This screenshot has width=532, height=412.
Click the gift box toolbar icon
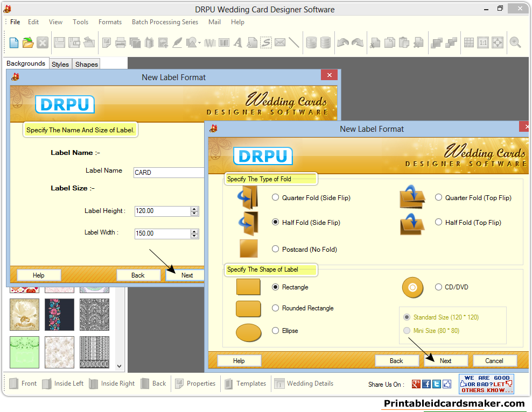[x=149, y=42]
